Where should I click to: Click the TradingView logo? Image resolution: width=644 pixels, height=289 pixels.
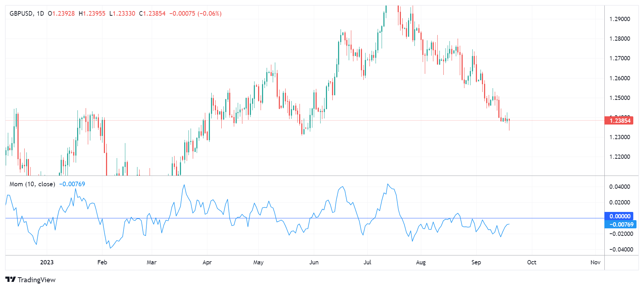pos(11,279)
